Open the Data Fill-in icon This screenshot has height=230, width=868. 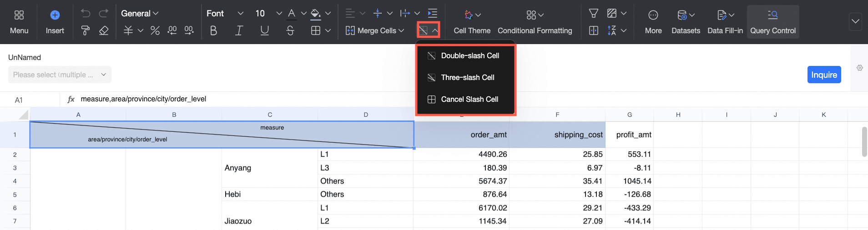[x=722, y=15]
